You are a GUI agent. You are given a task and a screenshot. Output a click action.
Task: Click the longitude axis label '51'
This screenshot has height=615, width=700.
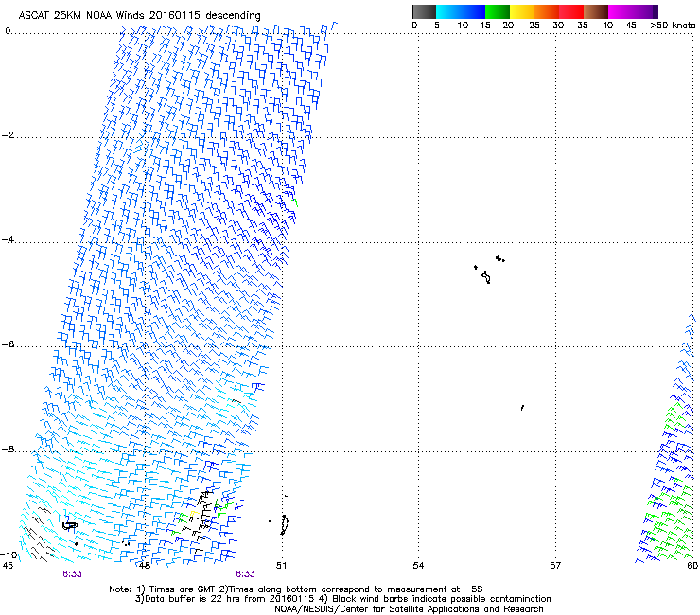tap(281, 566)
